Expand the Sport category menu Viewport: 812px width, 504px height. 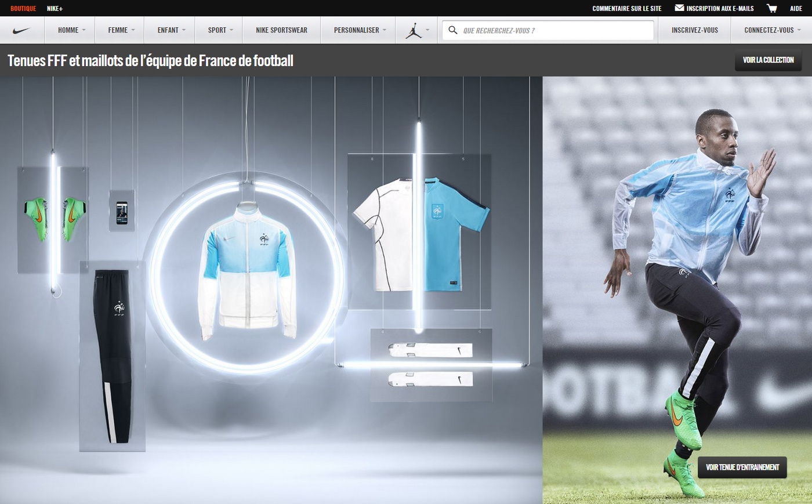point(220,30)
